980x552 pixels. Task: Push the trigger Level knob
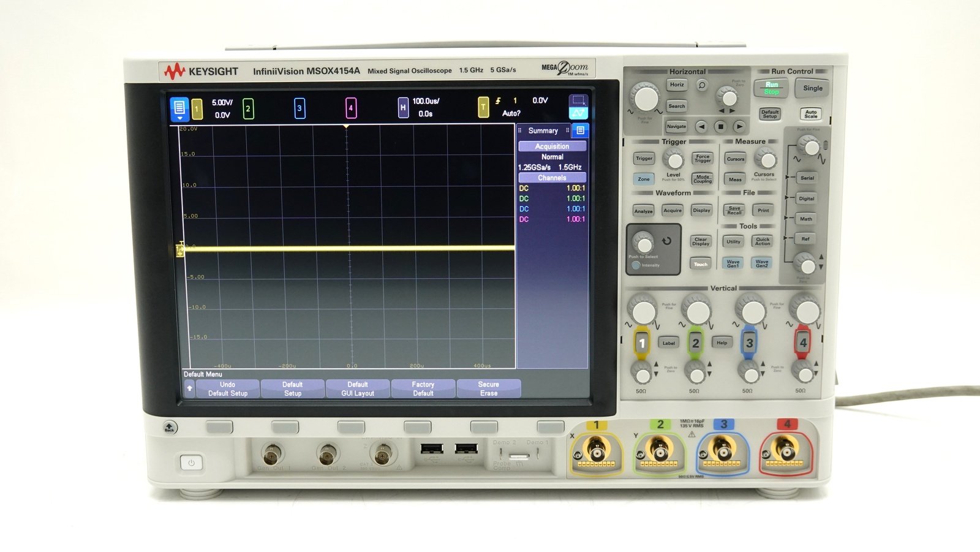coord(674,161)
